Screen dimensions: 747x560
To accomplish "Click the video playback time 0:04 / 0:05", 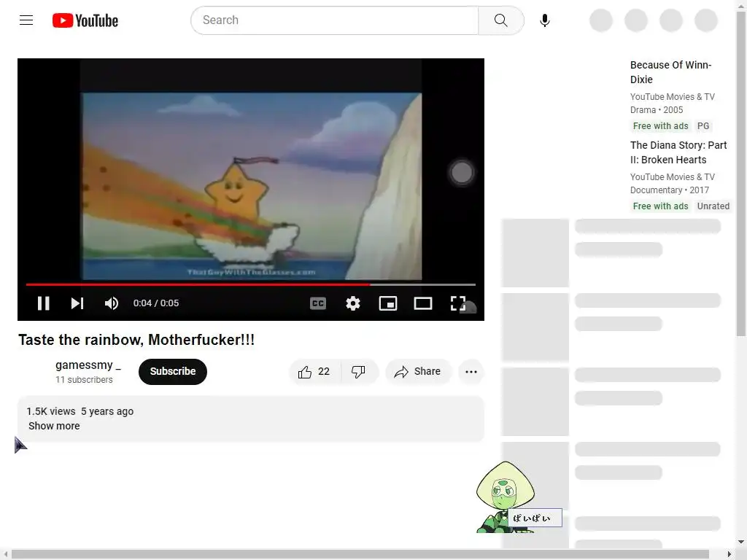I will [x=156, y=303].
